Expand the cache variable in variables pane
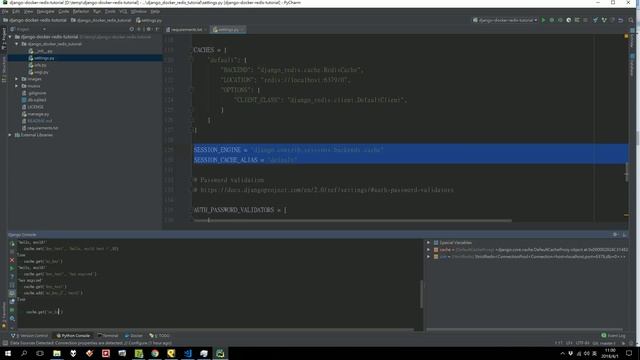The width and height of the screenshot is (640, 360). tap(428, 249)
